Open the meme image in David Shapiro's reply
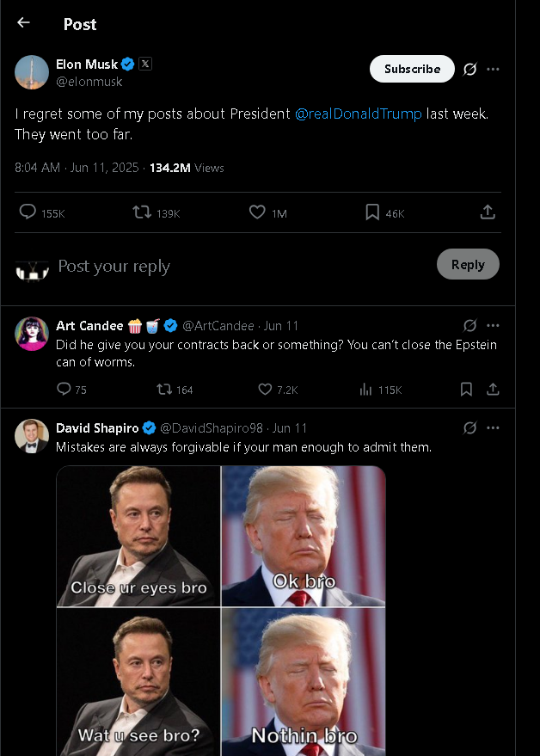The height and width of the screenshot is (756, 540). click(221, 611)
